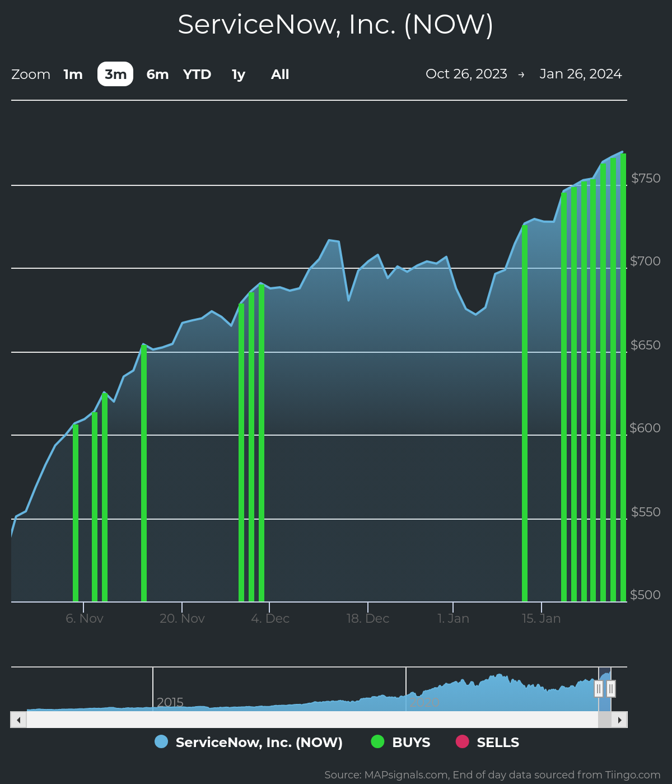The width and height of the screenshot is (672, 784).
Task: Click the navigator scroll-left arrow
Action: (x=18, y=720)
